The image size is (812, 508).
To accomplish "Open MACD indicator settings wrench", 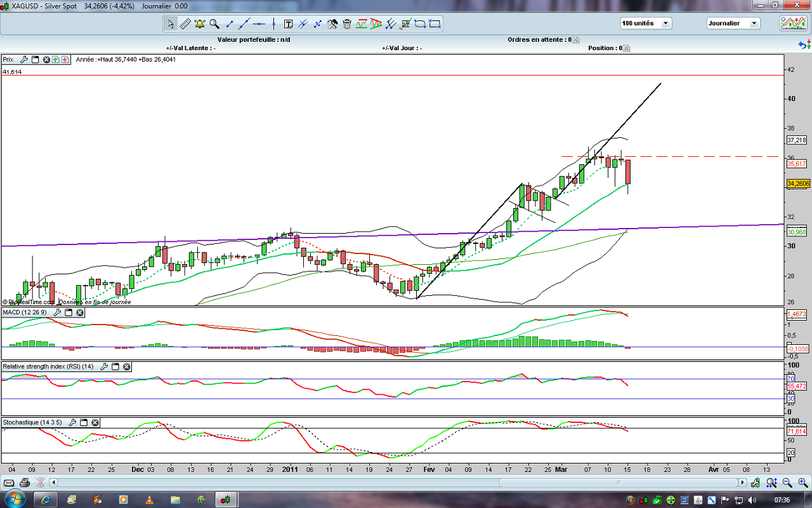I will (x=57, y=312).
